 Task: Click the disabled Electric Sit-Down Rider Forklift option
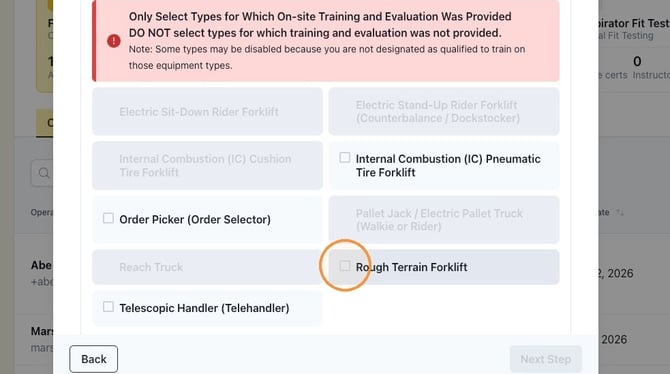(207, 112)
